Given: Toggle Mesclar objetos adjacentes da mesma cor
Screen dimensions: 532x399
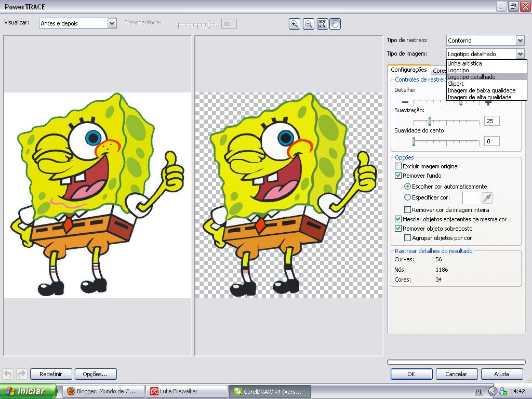Looking at the screenshot, I should (x=398, y=219).
